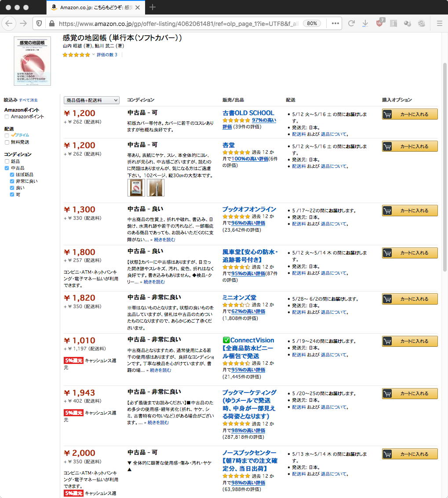Go forward with the browser forward arrow
Image resolution: width=448 pixels, height=498 pixels.
point(23,23)
